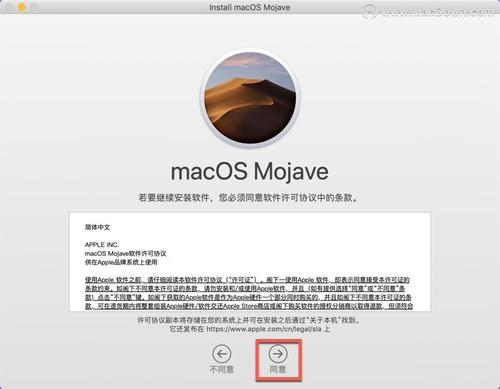Viewport: 500px width, 389px height.
Task: Click the macOS Mojave title text
Action: pyautogui.click(x=250, y=172)
